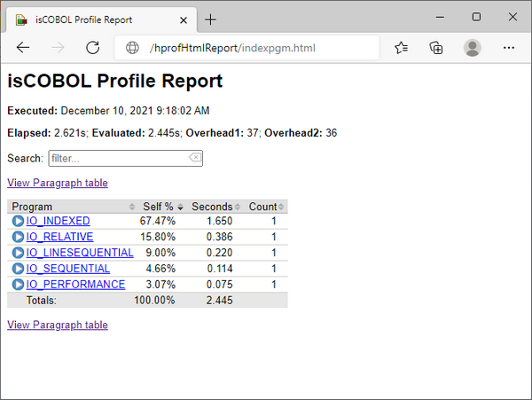Click the browser forward arrow
This screenshot has height=400, width=532.
pyautogui.click(x=58, y=48)
